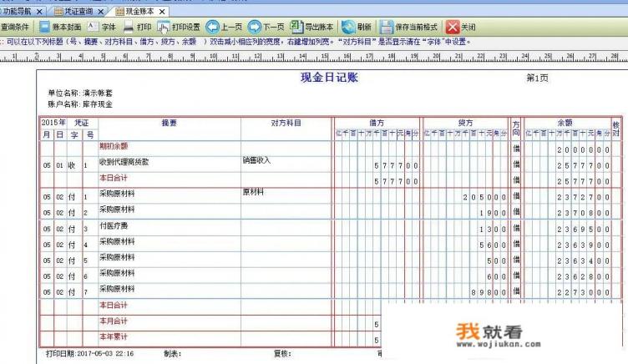Click the 账本封面 cover icon
The height and width of the screenshot is (364, 628).
pyautogui.click(x=44, y=27)
